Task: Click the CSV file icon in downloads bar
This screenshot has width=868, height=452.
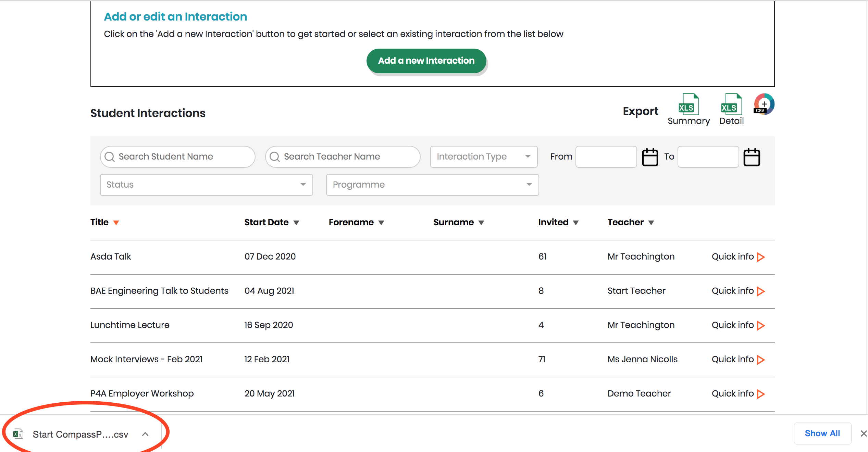Action: (x=18, y=434)
